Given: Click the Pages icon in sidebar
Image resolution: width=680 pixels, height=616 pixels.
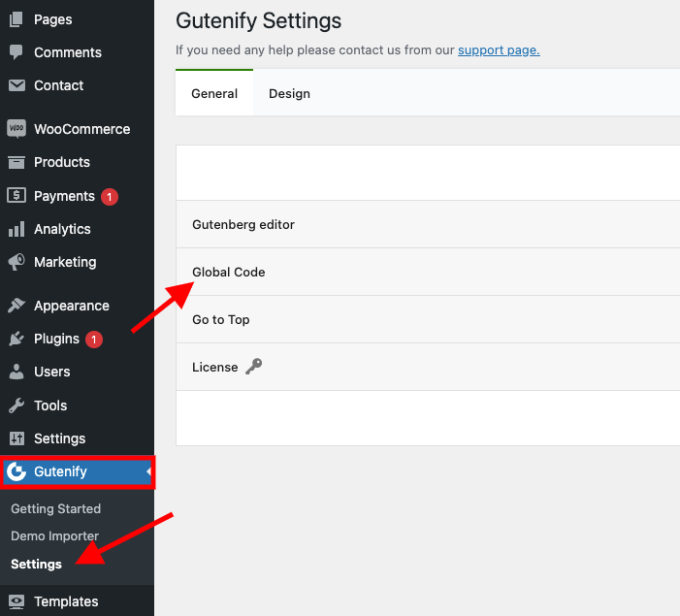Looking at the screenshot, I should (x=16, y=19).
